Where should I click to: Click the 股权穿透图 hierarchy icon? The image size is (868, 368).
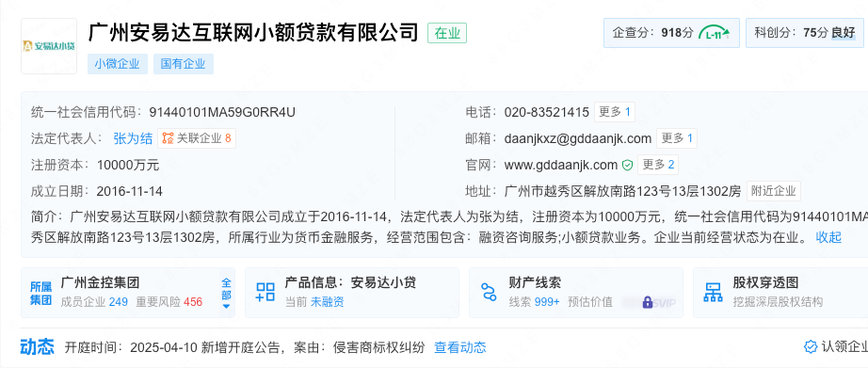tap(713, 292)
